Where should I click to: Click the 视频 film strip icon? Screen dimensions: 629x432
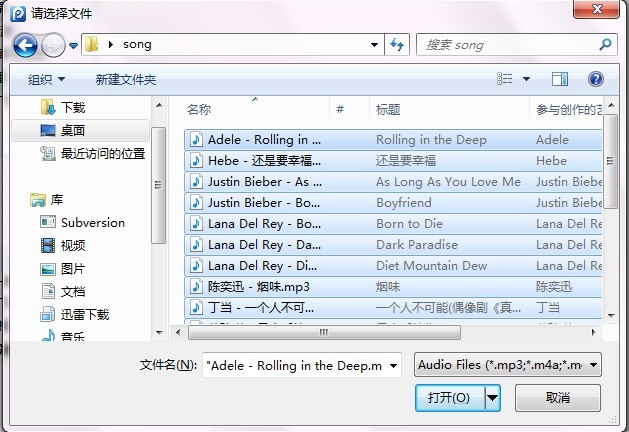pos(48,245)
